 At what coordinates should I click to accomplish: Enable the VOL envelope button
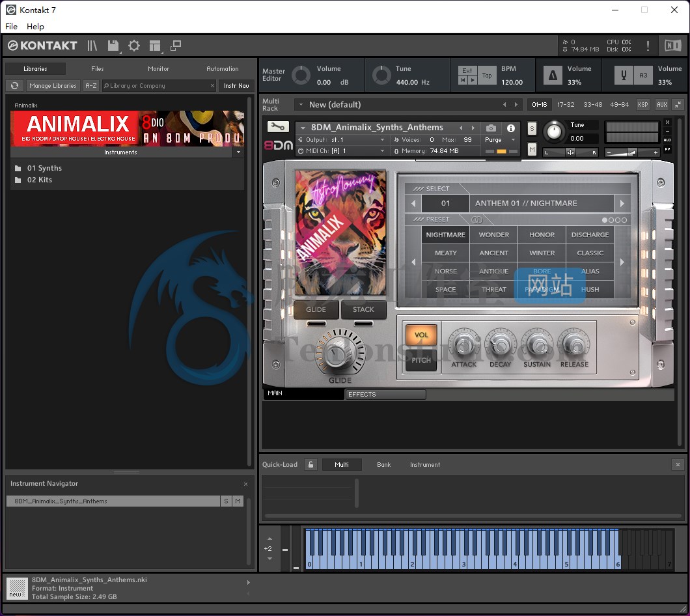[421, 335]
